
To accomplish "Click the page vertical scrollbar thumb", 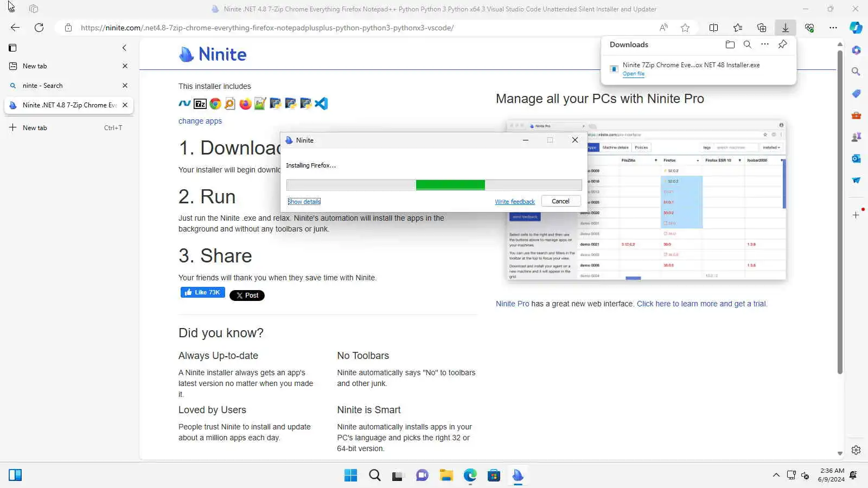I will (840, 211).
